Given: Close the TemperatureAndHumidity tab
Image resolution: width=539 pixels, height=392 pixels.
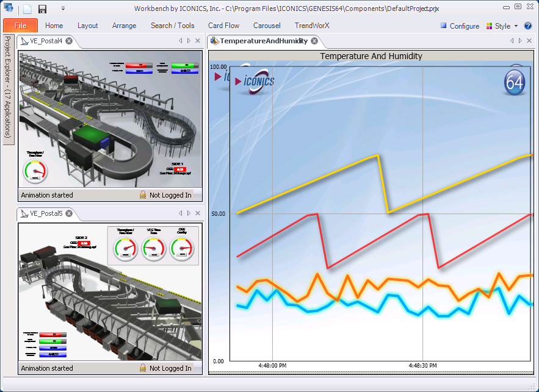Looking at the screenshot, I should pos(314,41).
